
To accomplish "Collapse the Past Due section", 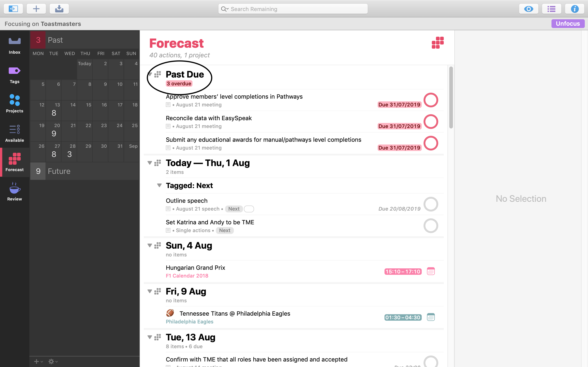I will click(151, 74).
